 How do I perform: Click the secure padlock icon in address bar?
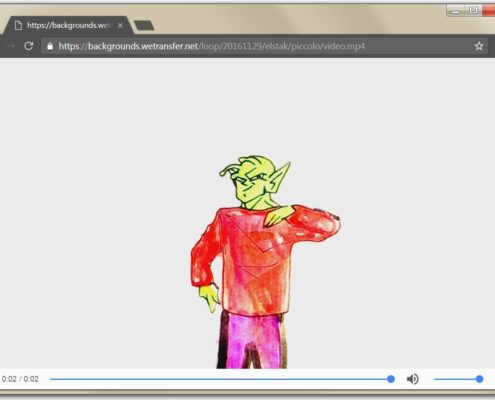50,46
